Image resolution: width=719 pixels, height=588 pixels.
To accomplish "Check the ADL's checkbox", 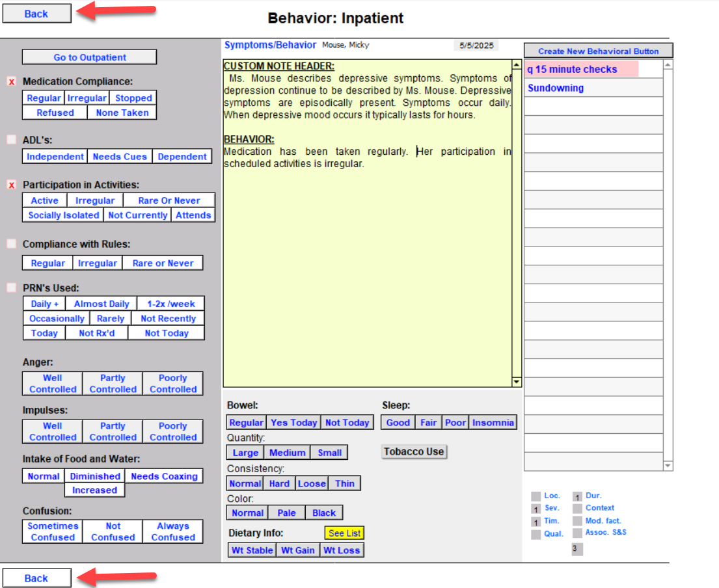I will click(x=12, y=139).
